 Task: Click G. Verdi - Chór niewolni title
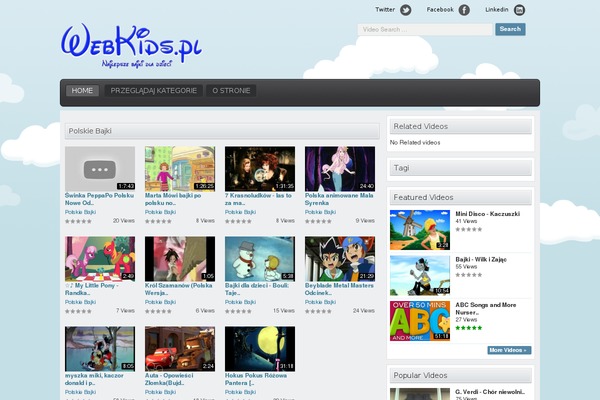tap(490, 392)
